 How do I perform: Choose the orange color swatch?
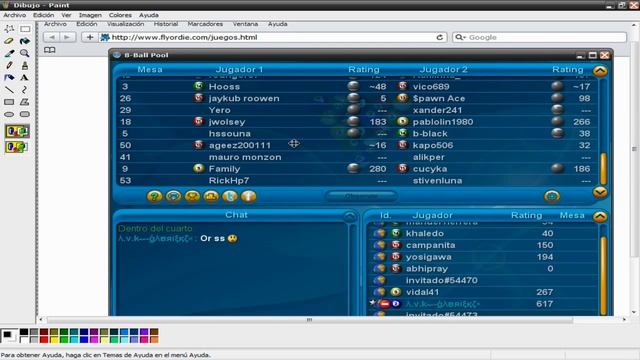click(x=154, y=339)
